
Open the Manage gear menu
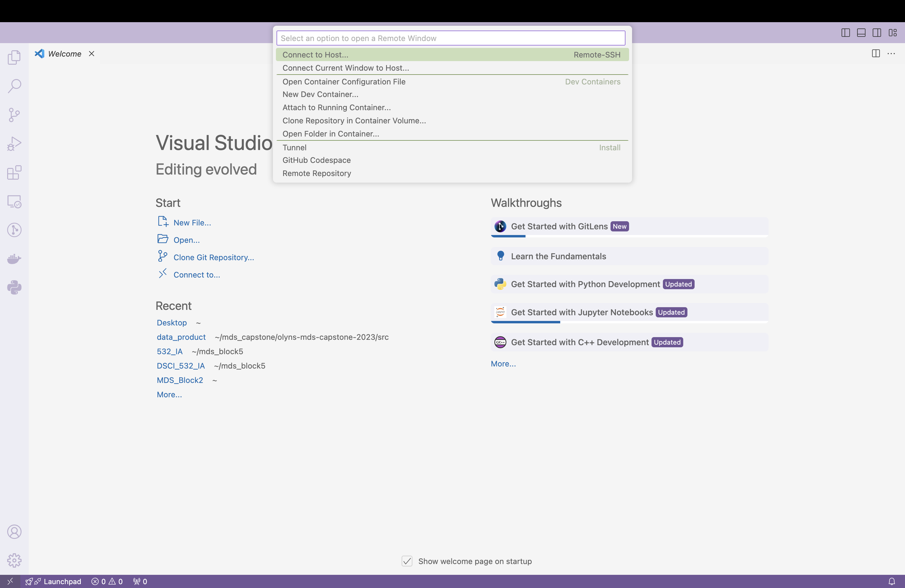[14, 560]
